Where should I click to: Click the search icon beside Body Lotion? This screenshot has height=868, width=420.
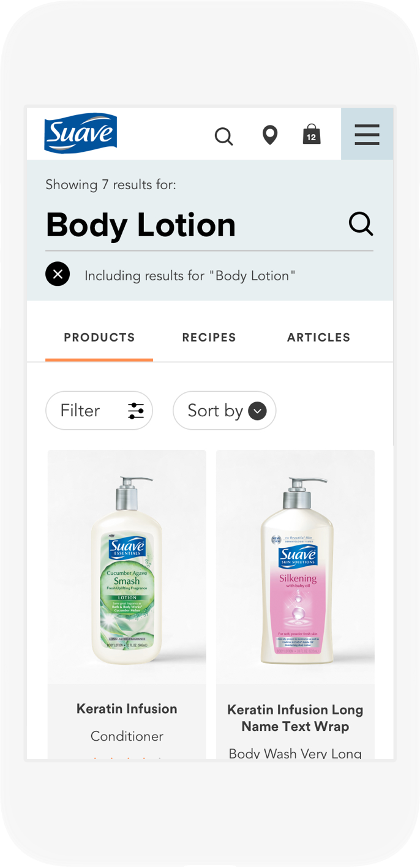[x=361, y=224]
